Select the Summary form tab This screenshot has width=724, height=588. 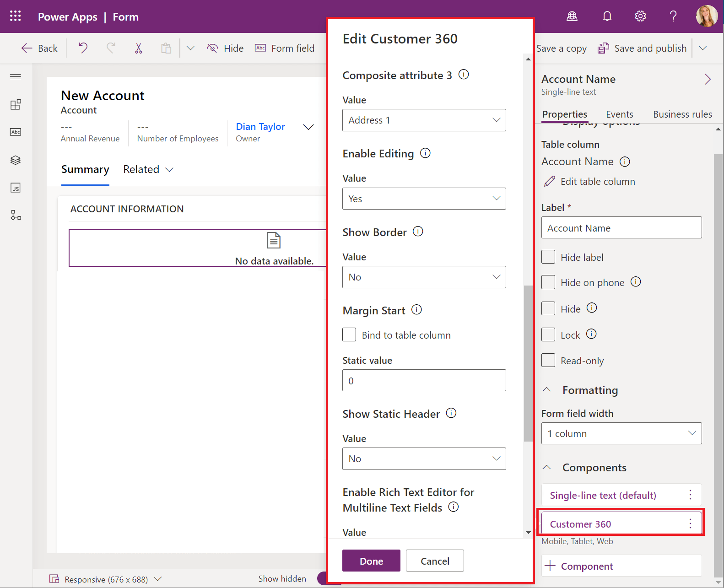tap(85, 169)
